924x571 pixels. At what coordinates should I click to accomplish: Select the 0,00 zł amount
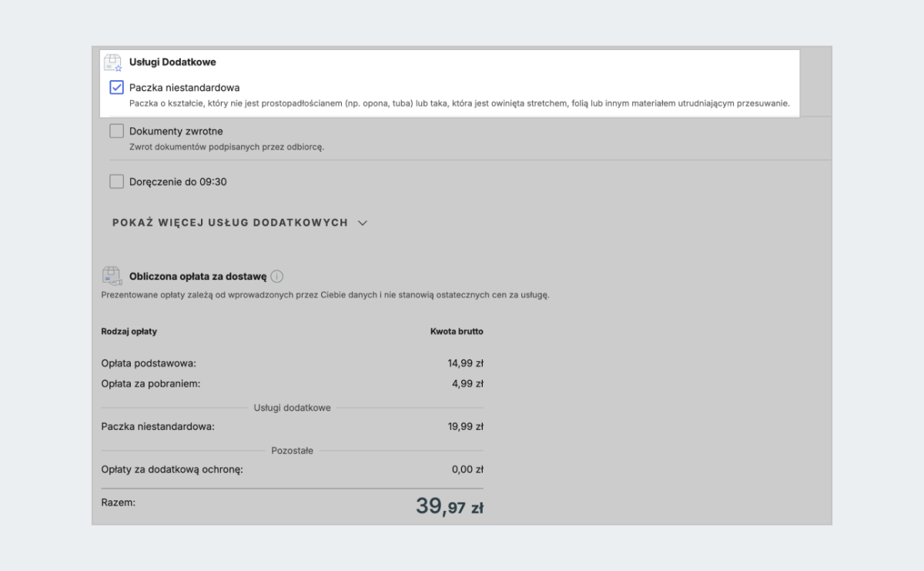pyautogui.click(x=467, y=469)
